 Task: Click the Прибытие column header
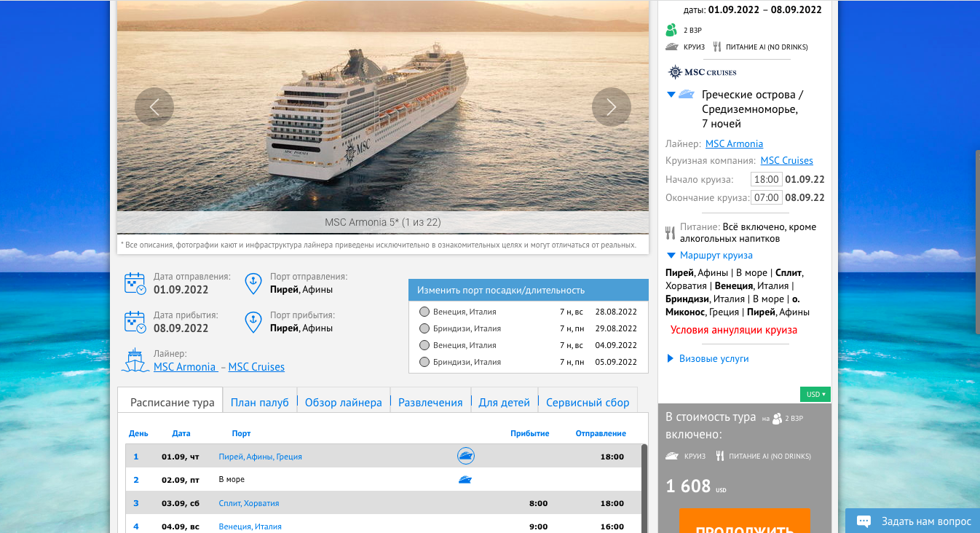coord(530,433)
